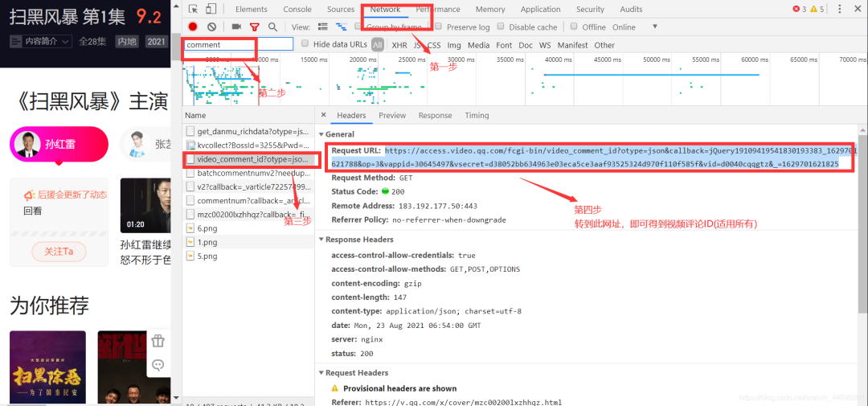Click the 6.png file icon

coord(190,228)
